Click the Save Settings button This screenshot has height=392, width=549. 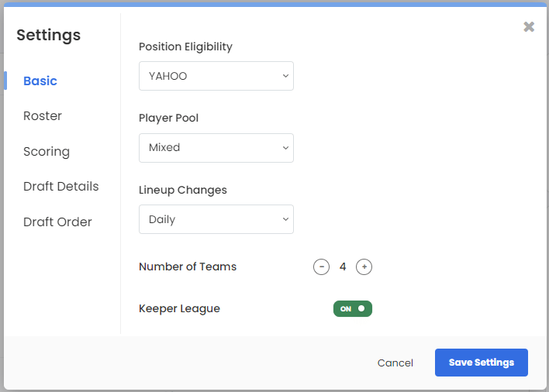coord(482,363)
